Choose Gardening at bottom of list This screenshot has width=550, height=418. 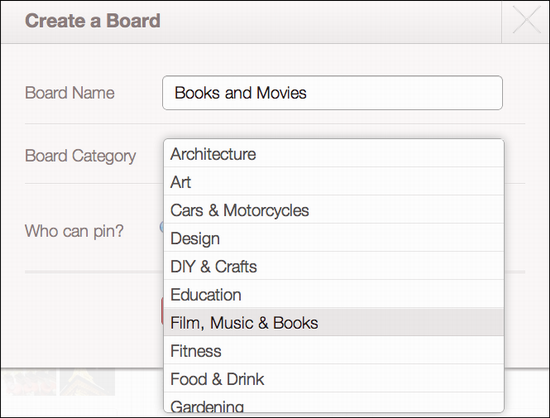point(334,403)
